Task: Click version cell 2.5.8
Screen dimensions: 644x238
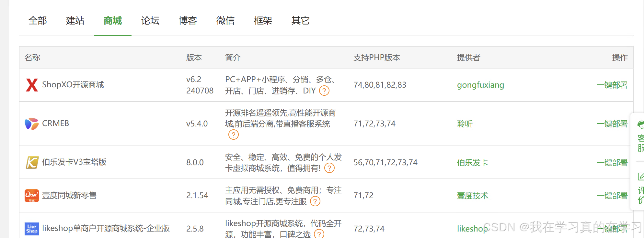Action: pyautogui.click(x=195, y=229)
